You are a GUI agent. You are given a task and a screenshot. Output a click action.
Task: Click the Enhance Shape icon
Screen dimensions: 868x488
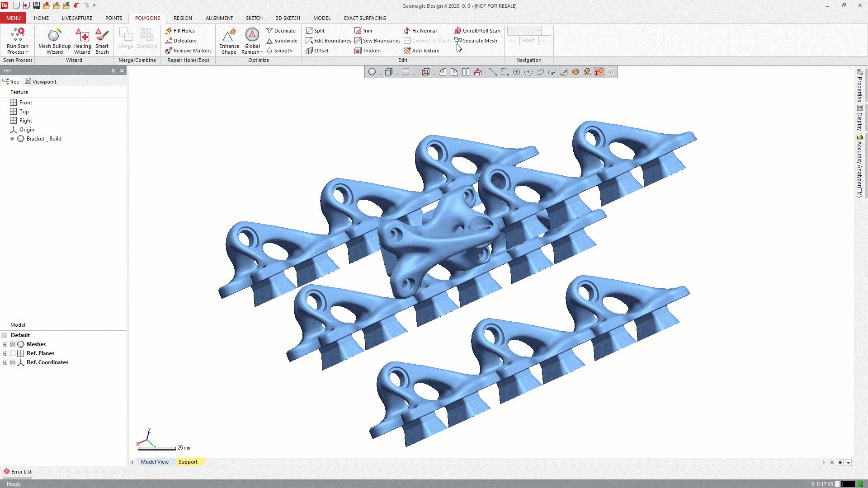click(x=229, y=35)
